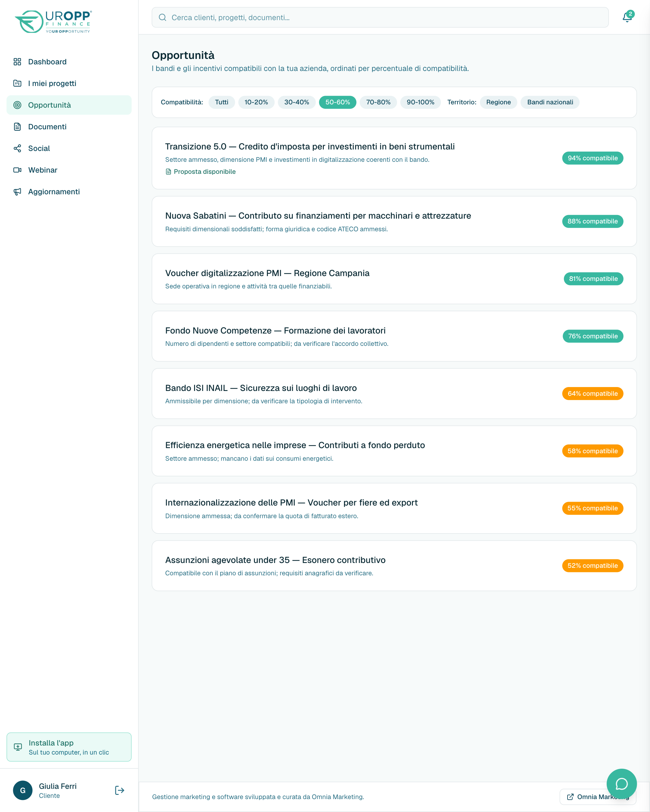Click the Social share icon
The width and height of the screenshot is (650, 812).
(17, 148)
